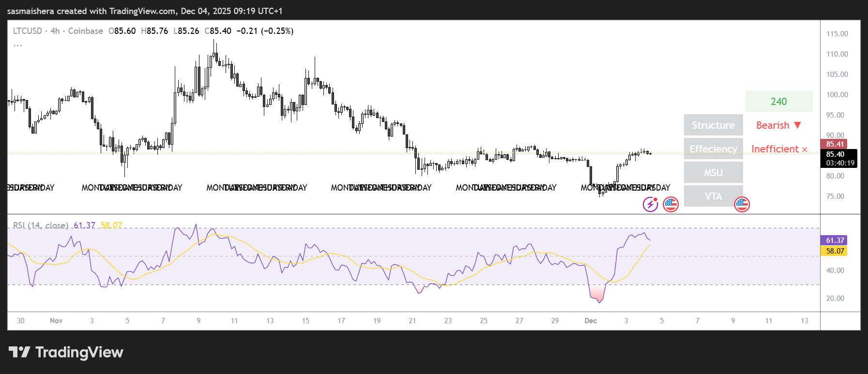Click the 15 date on time axis
868x374 pixels.
click(305, 321)
